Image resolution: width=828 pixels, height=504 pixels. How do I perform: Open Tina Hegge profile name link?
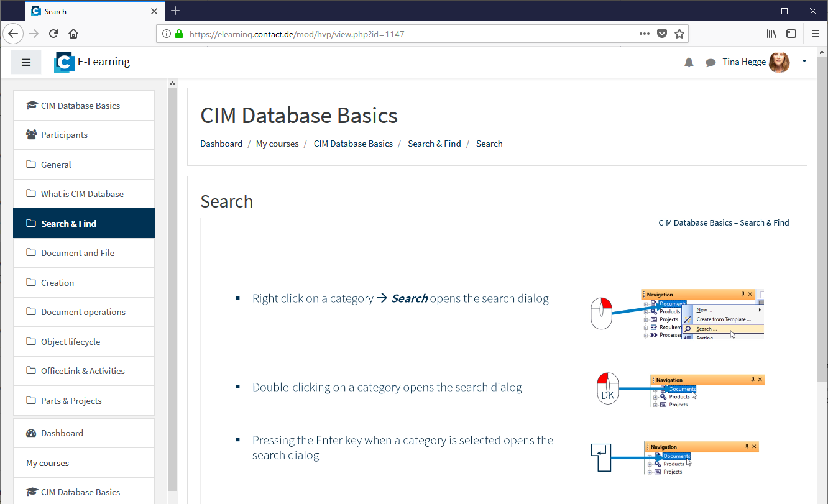744,62
